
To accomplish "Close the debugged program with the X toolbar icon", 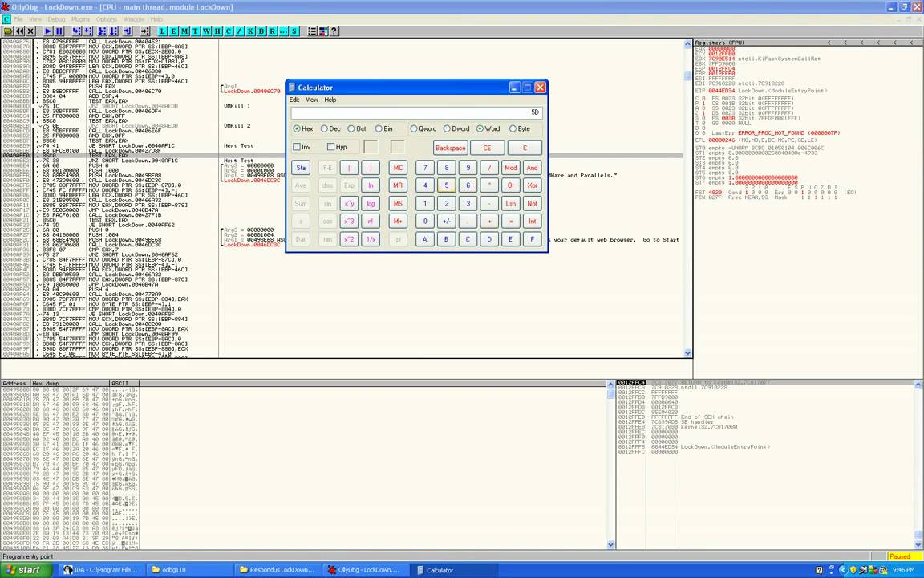I will click(x=30, y=31).
